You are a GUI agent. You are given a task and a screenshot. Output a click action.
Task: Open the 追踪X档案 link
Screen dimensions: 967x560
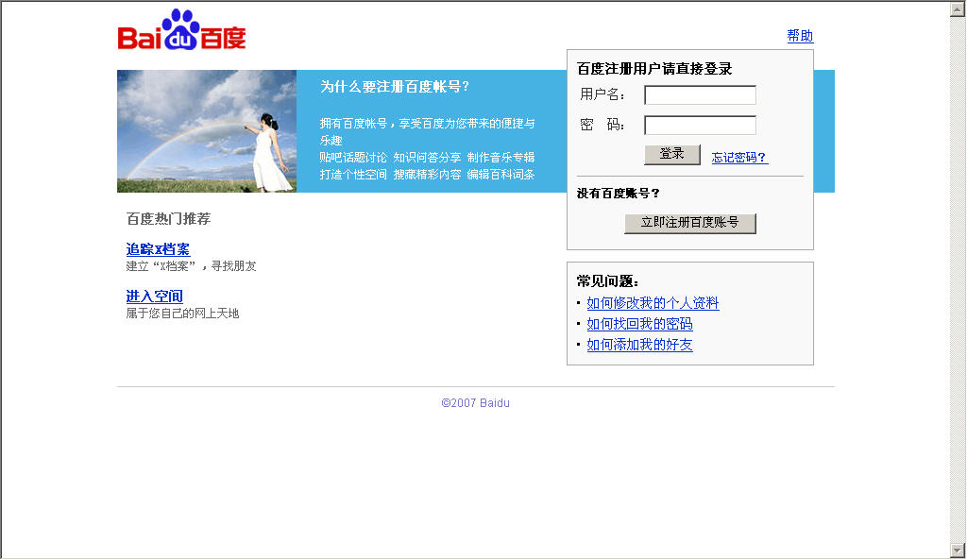click(159, 249)
